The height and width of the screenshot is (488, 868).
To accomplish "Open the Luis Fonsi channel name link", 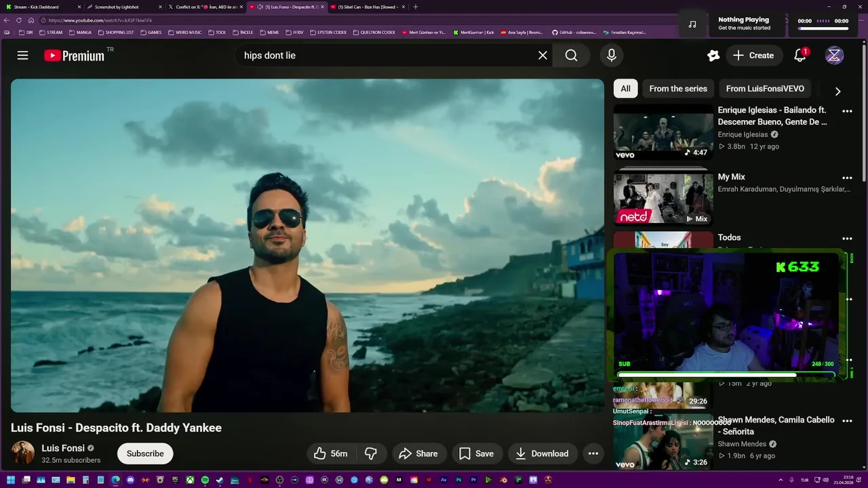I will pyautogui.click(x=63, y=448).
